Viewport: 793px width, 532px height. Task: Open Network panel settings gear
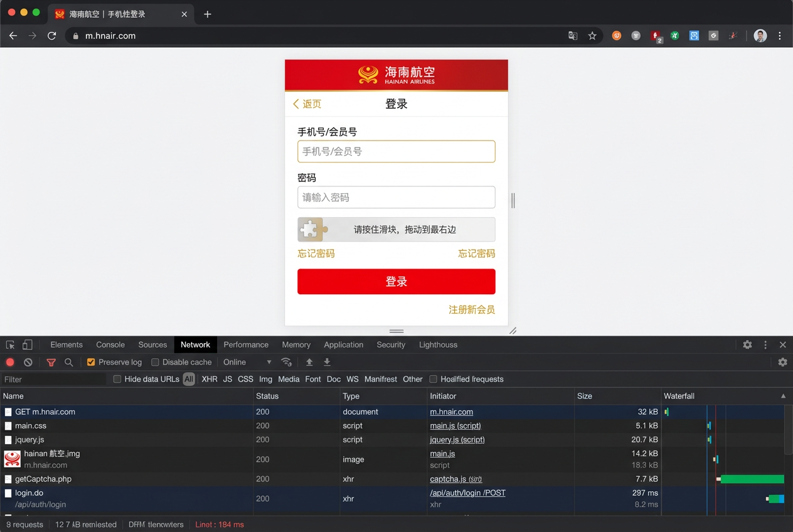782,362
